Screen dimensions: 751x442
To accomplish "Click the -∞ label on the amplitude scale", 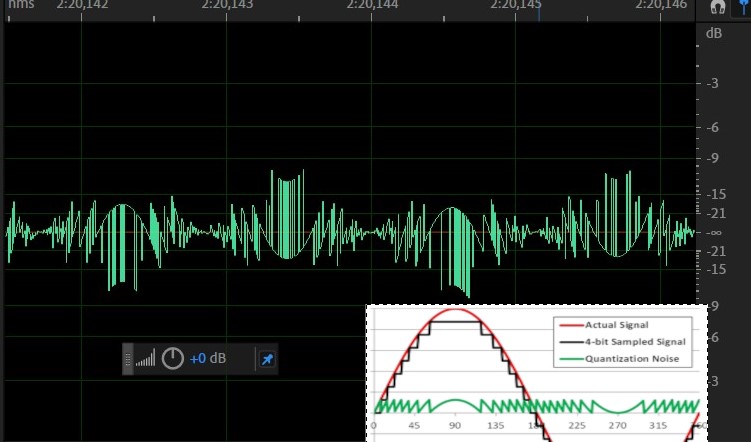I will [x=714, y=233].
